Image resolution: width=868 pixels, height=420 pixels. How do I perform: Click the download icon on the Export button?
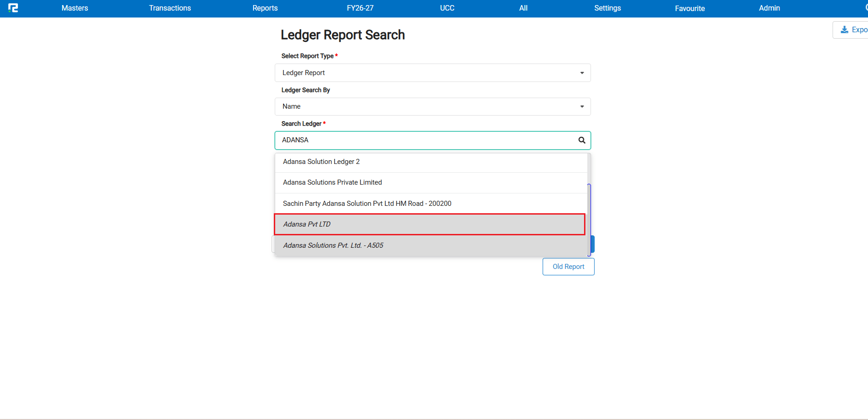(845, 29)
